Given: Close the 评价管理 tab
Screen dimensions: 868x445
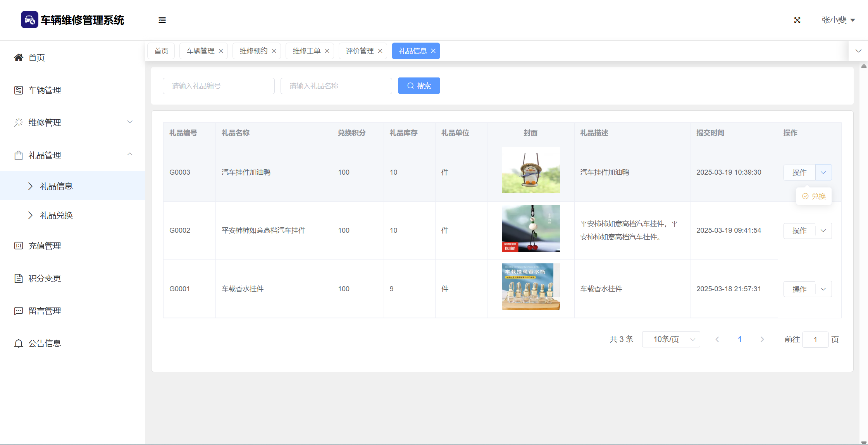Looking at the screenshot, I should coord(380,51).
